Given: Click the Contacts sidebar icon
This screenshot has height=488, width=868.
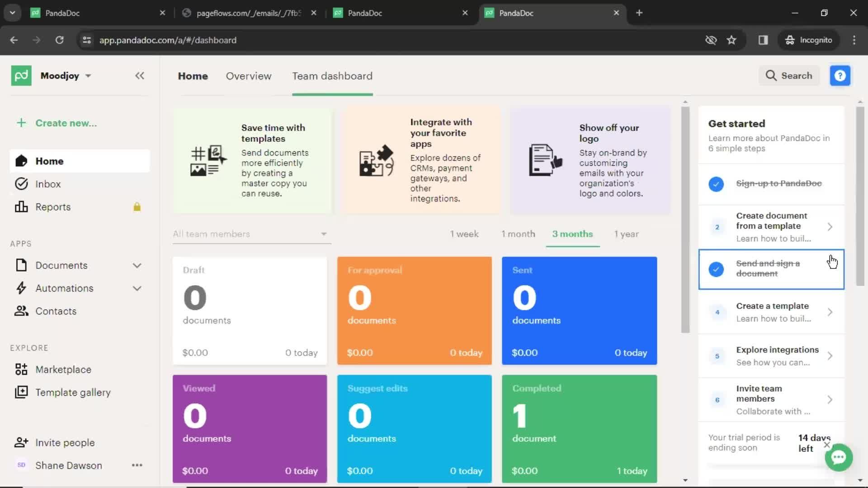Looking at the screenshot, I should click(x=20, y=311).
